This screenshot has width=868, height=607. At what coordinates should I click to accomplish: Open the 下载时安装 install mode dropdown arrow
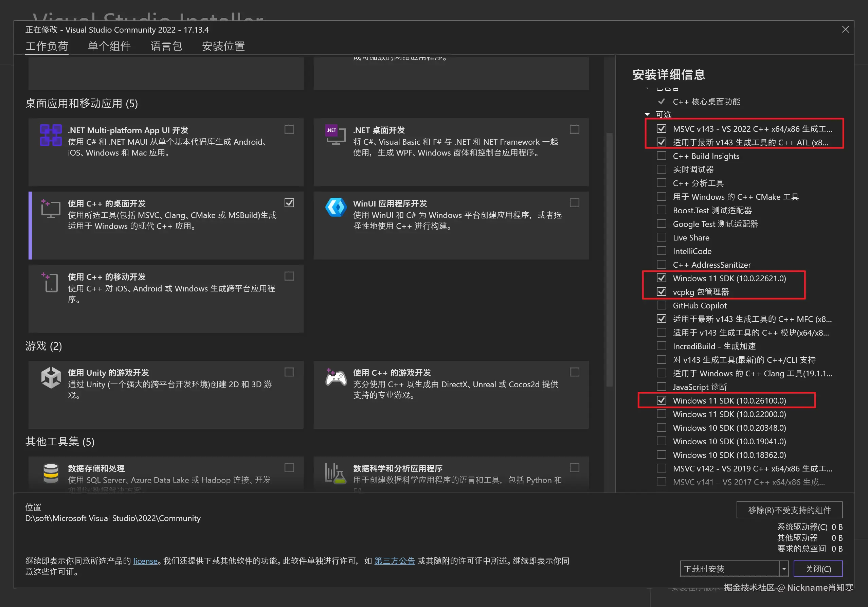784,568
